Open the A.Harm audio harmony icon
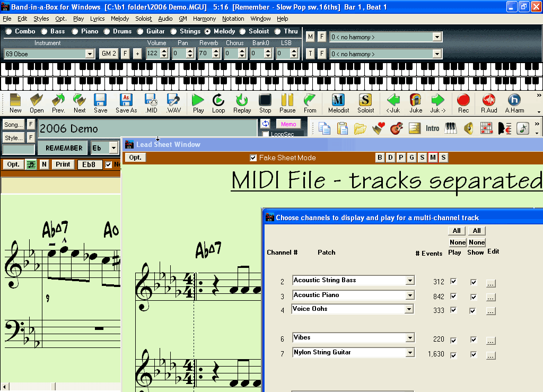The width and height of the screenshot is (543, 392). click(514, 103)
